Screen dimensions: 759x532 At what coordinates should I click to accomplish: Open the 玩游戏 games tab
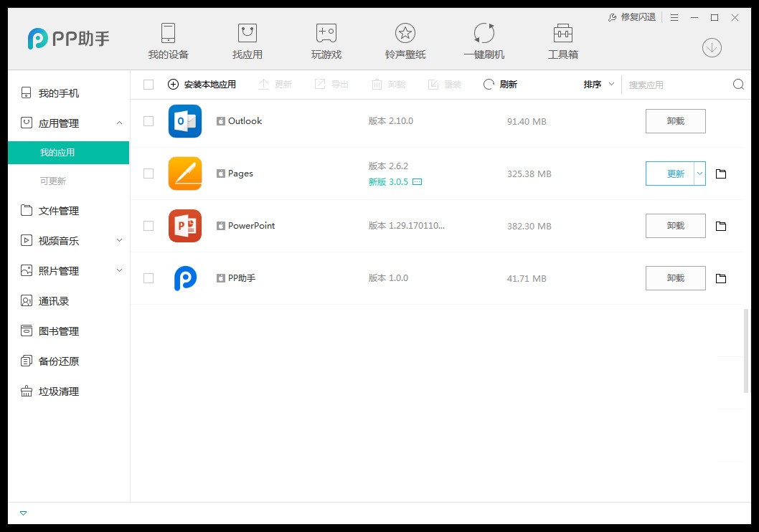[x=326, y=41]
